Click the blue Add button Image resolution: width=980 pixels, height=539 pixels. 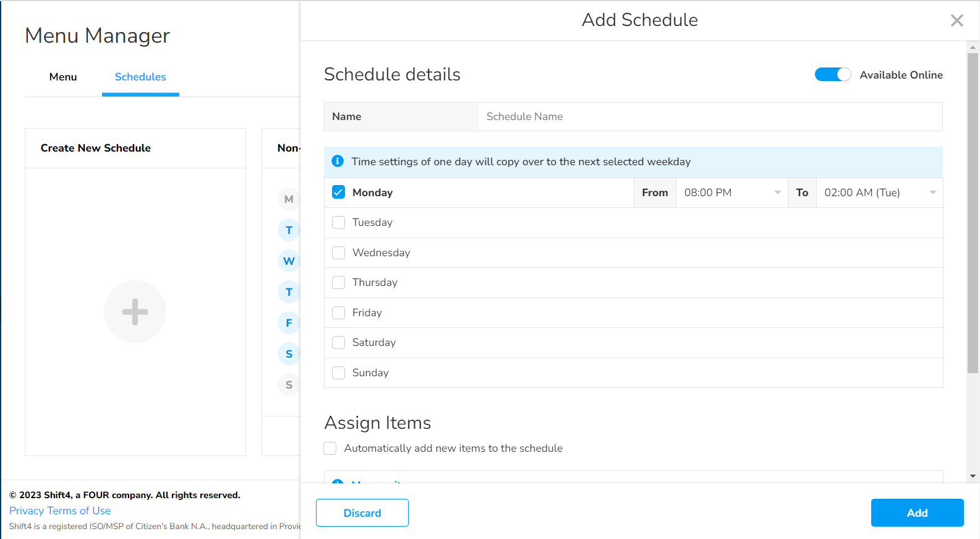tap(917, 513)
